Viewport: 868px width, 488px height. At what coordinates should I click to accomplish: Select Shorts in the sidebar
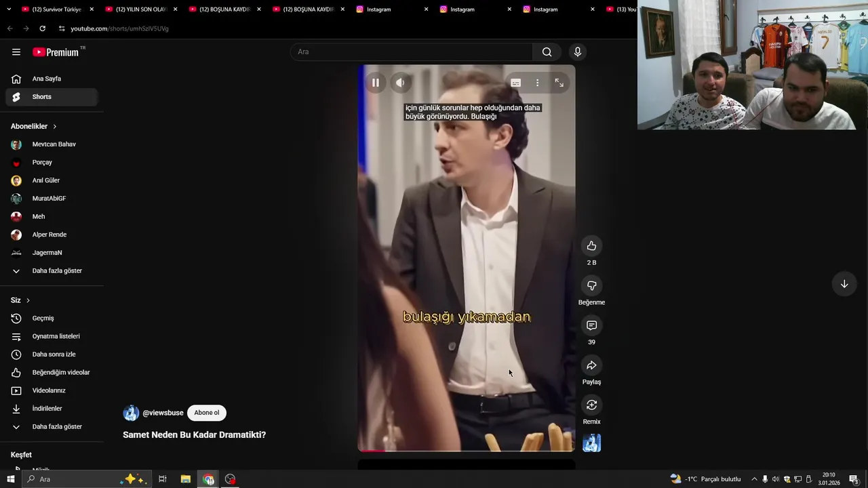[x=52, y=97]
